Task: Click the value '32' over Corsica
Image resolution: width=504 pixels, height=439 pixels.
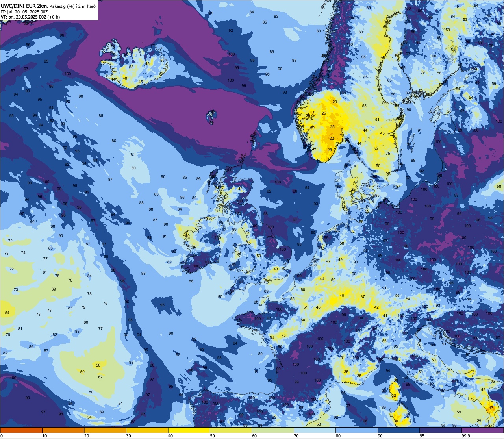Action: [393, 395]
